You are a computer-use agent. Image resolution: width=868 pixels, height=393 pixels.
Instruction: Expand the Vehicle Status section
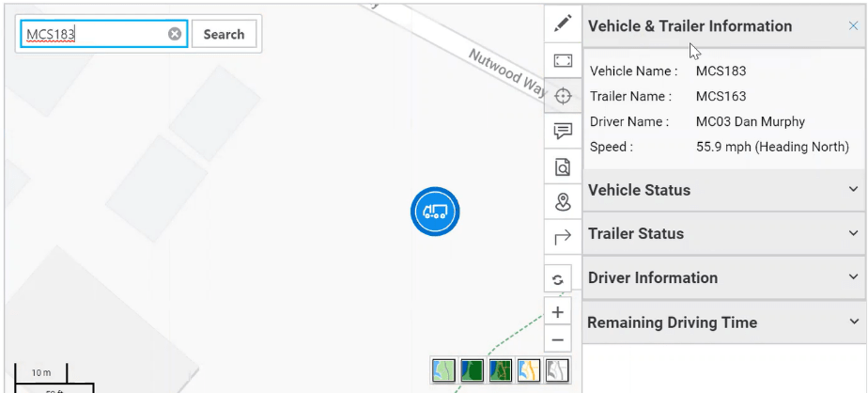(x=723, y=190)
